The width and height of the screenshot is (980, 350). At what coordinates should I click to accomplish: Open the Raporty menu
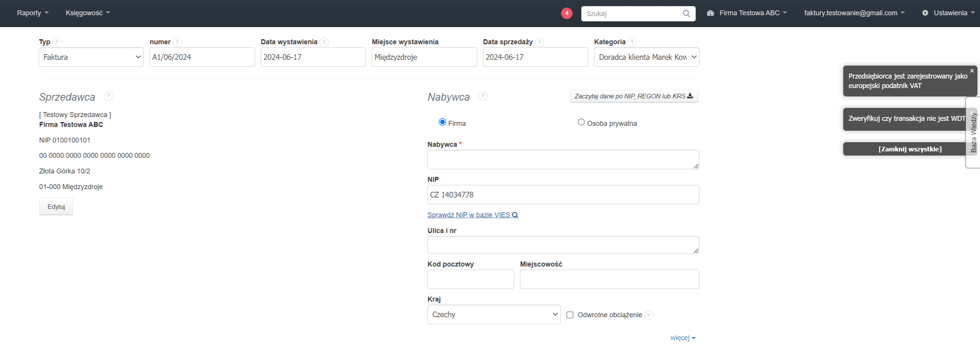point(33,13)
